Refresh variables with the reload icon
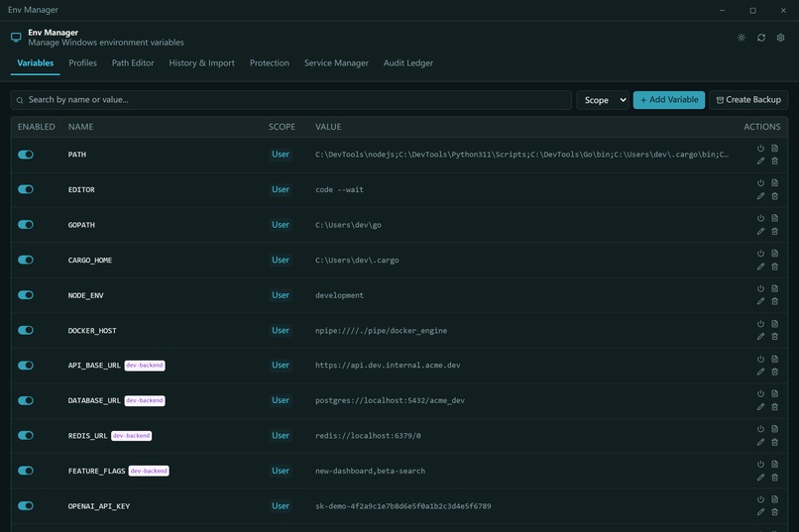Screen dimensions: 799x532 pos(760,38)
